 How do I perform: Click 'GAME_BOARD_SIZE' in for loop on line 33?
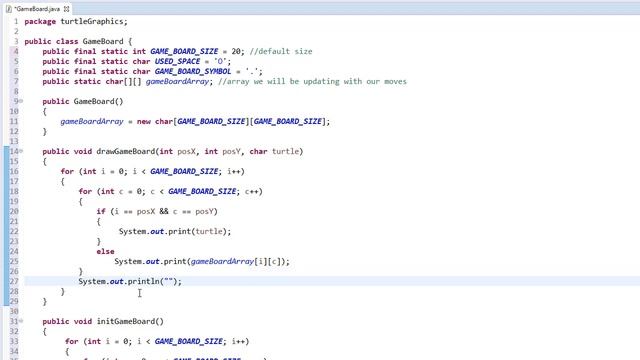tap(189, 341)
